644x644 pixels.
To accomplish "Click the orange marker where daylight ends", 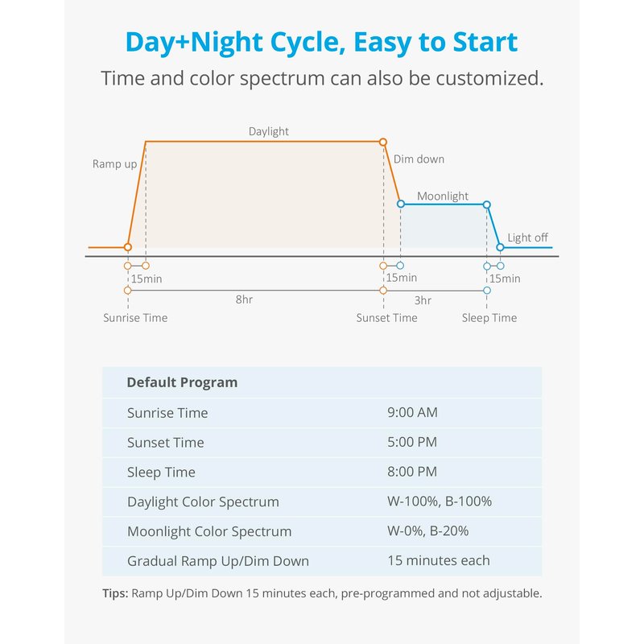I will click(383, 142).
